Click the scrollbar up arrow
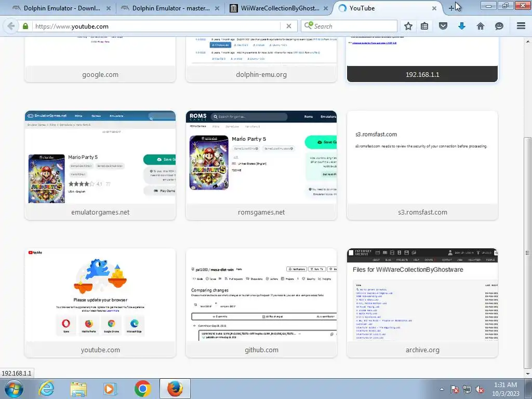Screen dimensions: 532x399 pos(528,41)
